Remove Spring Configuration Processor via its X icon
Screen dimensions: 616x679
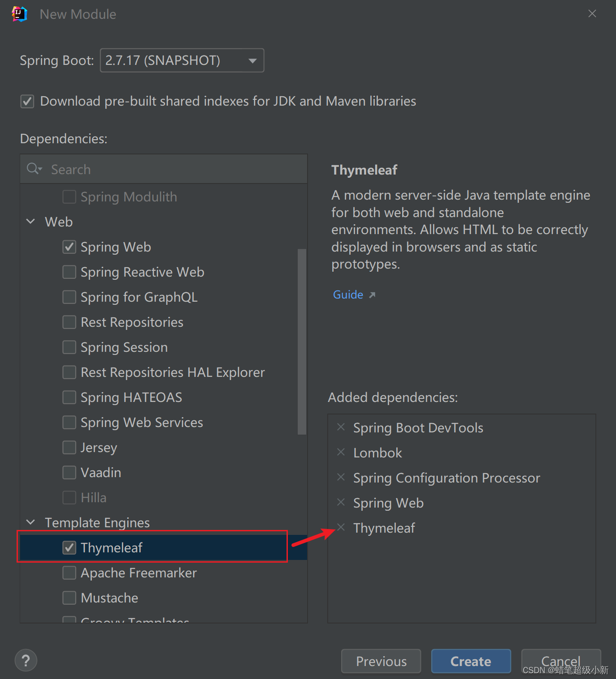[x=341, y=477]
